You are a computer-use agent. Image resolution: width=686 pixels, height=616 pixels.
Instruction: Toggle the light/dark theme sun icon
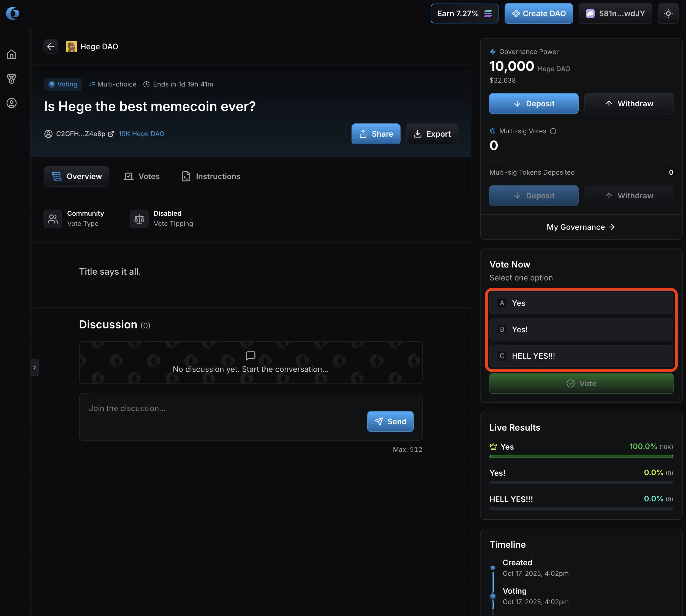point(668,13)
